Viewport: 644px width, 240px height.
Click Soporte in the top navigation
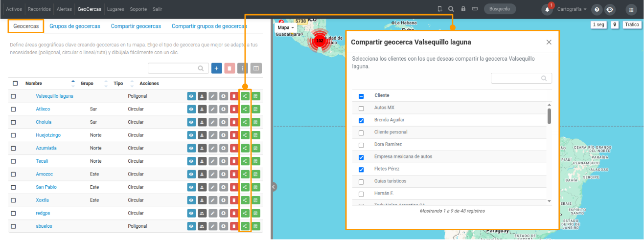pos(138,9)
